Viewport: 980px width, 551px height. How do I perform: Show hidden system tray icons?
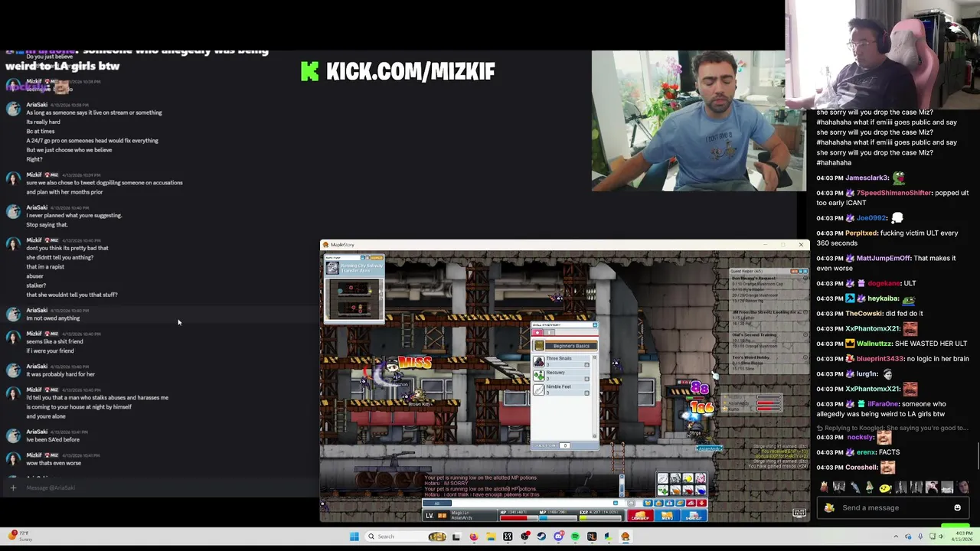896,536
